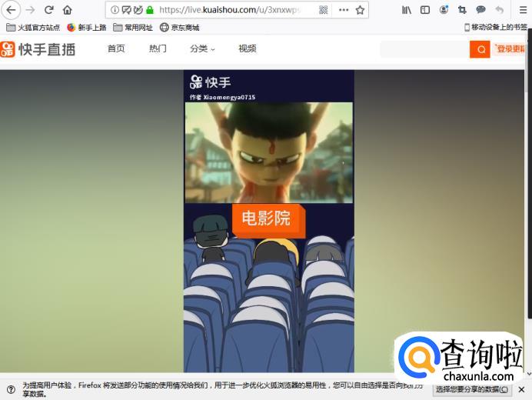Reload the page with the refresh icon
This screenshot has height=400, width=532.
[x=49, y=10]
